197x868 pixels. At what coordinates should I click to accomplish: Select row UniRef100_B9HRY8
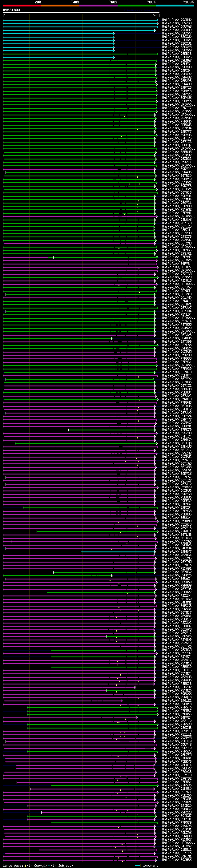coord(177,91)
